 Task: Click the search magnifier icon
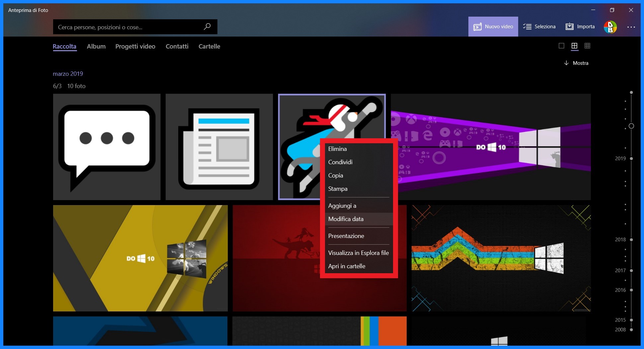pos(207,27)
